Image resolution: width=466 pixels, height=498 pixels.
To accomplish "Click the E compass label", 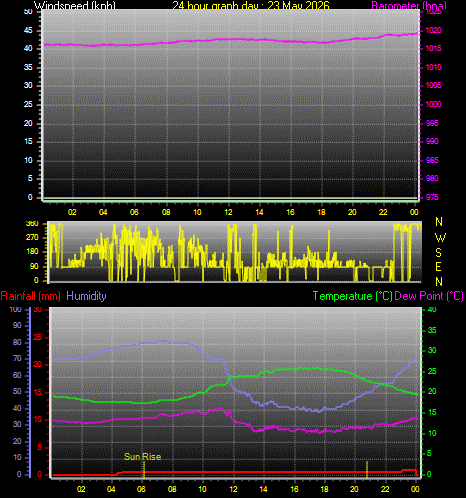I will click(x=439, y=267).
